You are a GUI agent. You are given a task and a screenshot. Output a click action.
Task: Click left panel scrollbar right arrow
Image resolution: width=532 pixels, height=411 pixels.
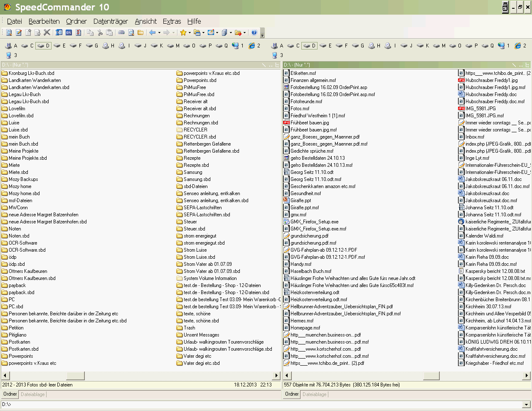point(276,376)
